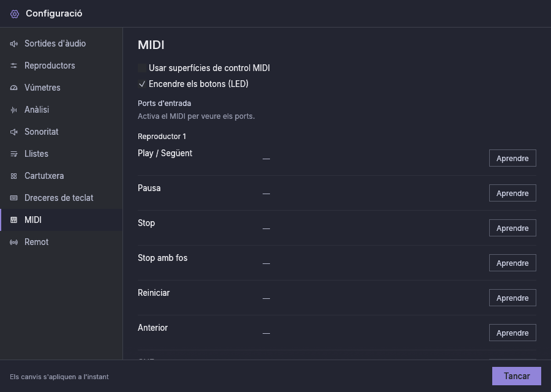This screenshot has width=551, height=392.
Task: Open Sortides d'àudio settings section
Action: [61, 43]
